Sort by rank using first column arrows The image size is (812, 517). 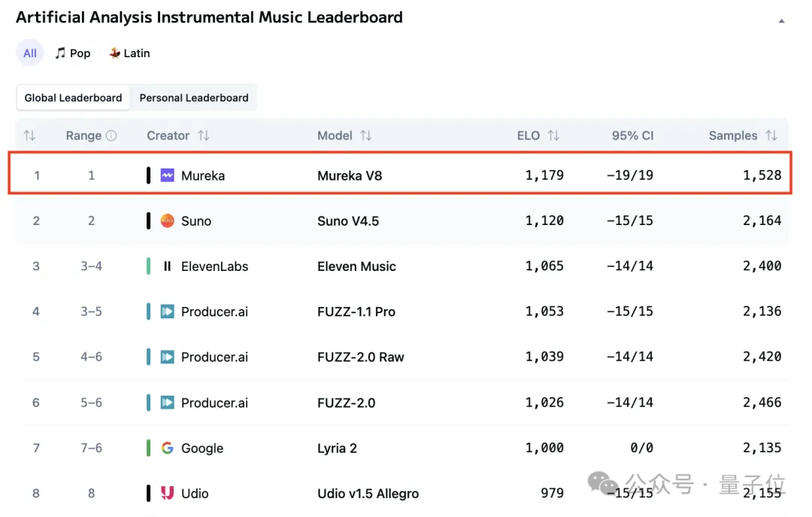[29, 136]
